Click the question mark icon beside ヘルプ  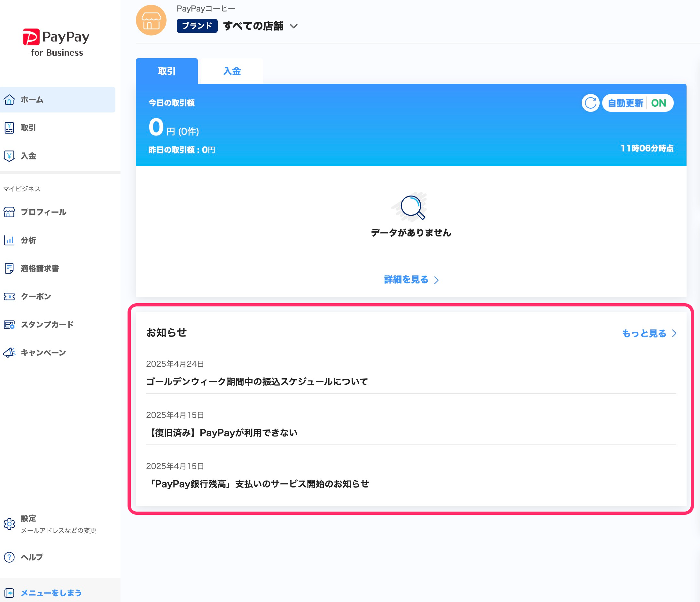[x=9, y=557]
